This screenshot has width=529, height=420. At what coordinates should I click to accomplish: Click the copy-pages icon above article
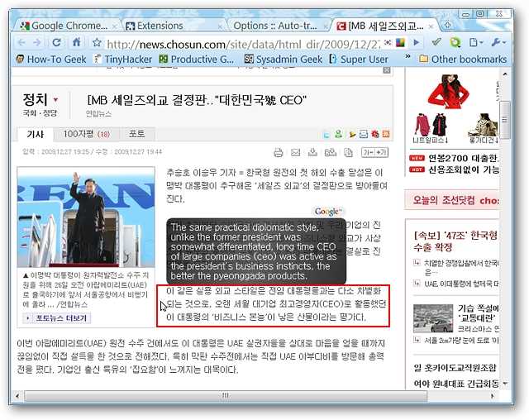pyautogui.click(x=348, y=153)
